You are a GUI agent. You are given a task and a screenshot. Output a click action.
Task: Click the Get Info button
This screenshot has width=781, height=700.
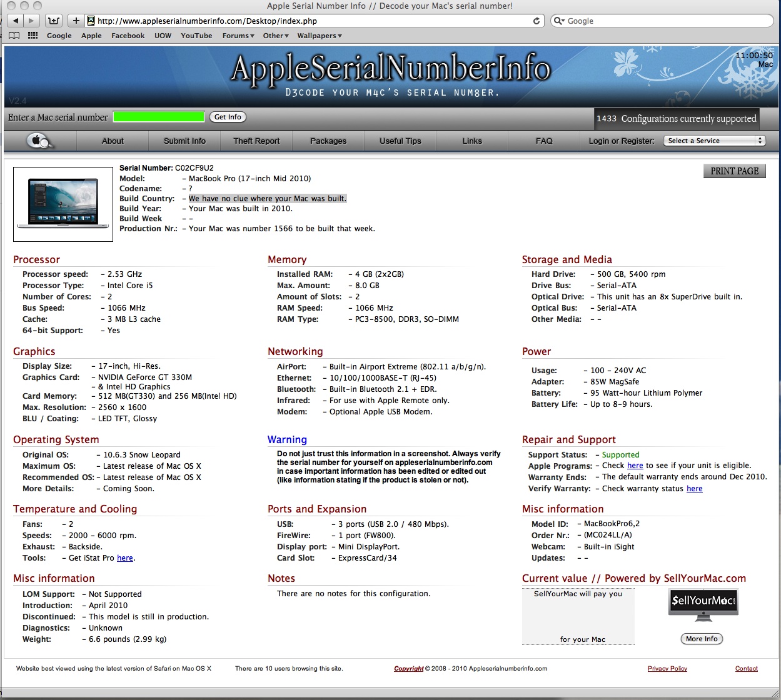[x=228, y=117]
